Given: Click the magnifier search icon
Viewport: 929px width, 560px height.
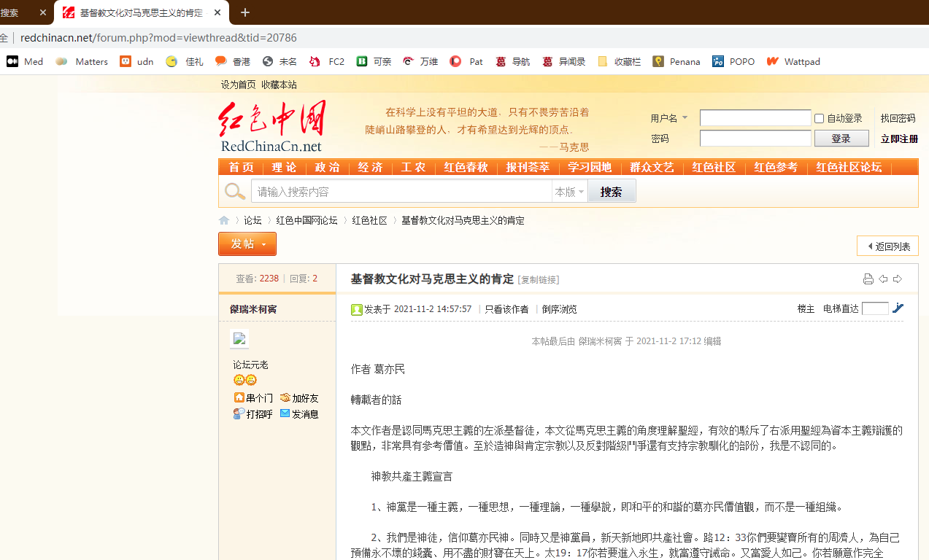Looking at the screenshot, I should (x=235, y=192).
